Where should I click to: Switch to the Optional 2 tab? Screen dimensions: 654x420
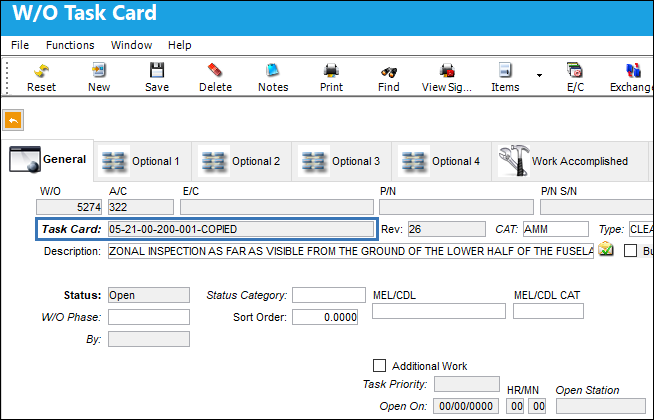click(x=242, y=161)
